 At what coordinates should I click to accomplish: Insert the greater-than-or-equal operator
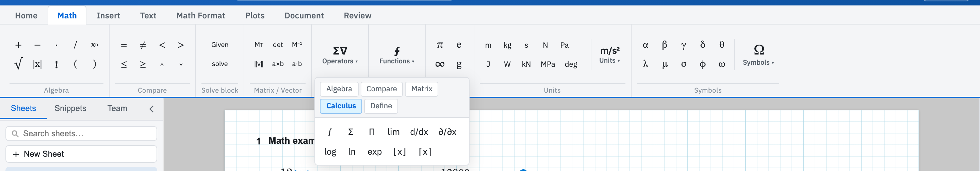click(143, 64)
